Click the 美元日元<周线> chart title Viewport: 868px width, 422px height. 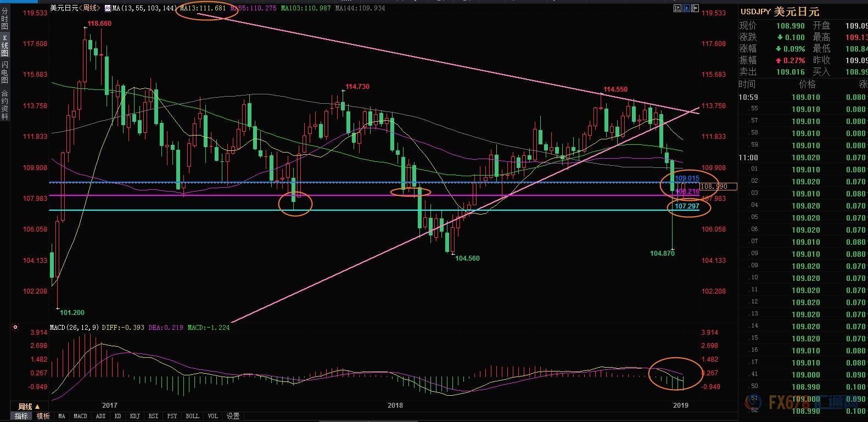[75, 8]
